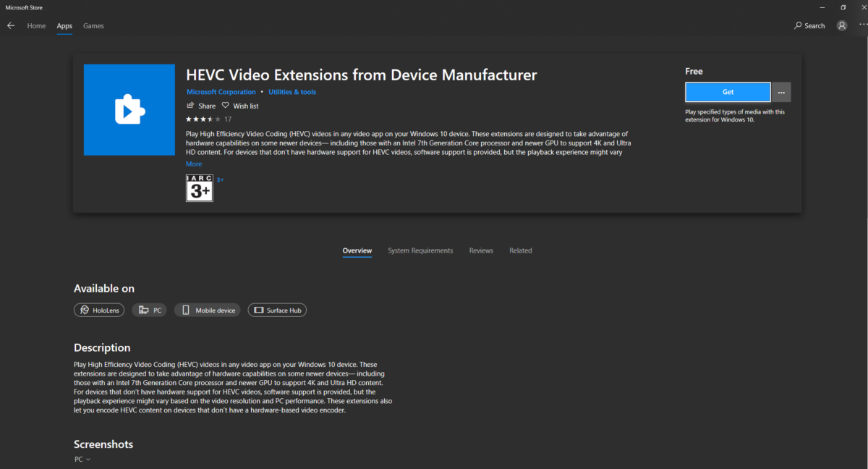
Task: Go to the Games menu
Action: click(x=93, y=26)
